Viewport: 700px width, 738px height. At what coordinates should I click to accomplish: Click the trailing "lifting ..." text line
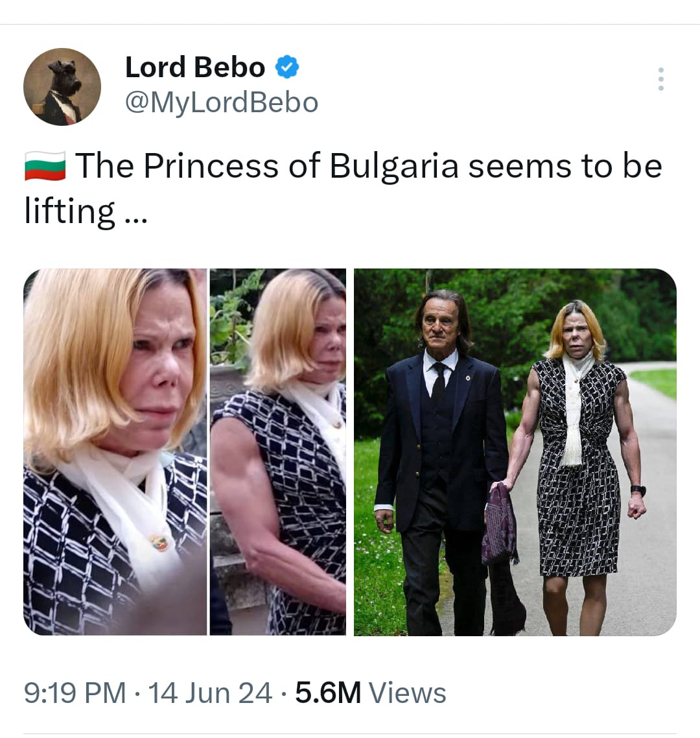coord(86,211)
